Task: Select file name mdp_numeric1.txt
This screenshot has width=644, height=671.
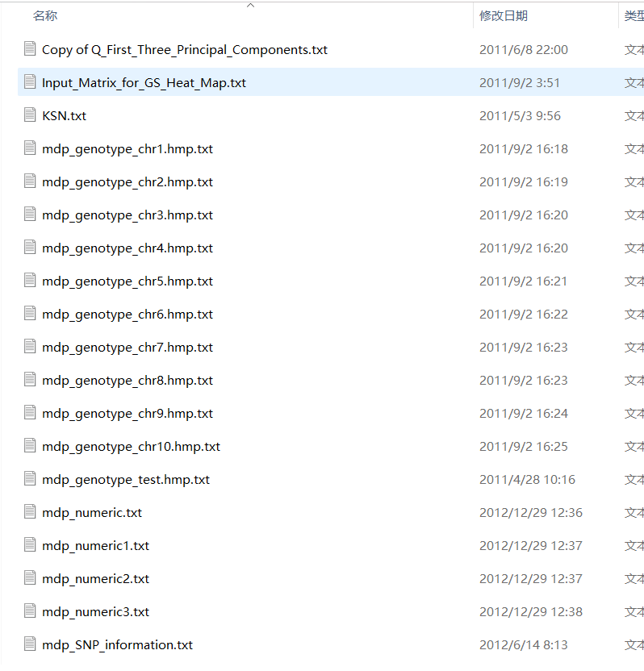Action: 95,546
